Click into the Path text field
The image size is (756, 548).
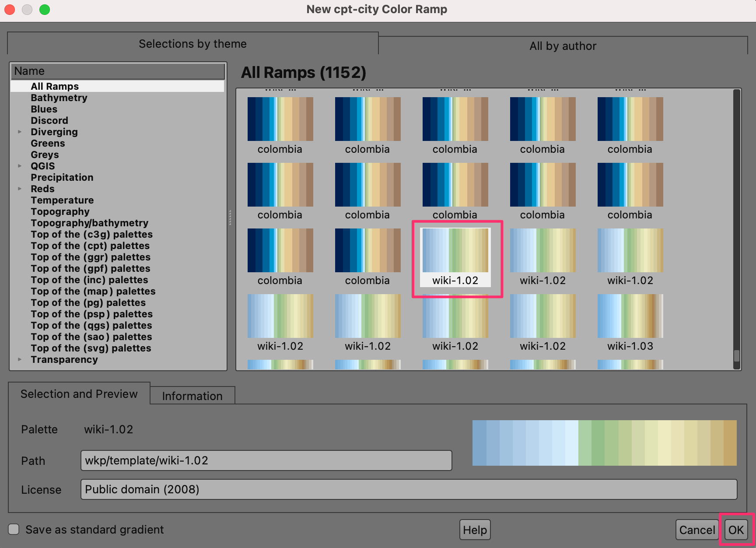[266, 460]
